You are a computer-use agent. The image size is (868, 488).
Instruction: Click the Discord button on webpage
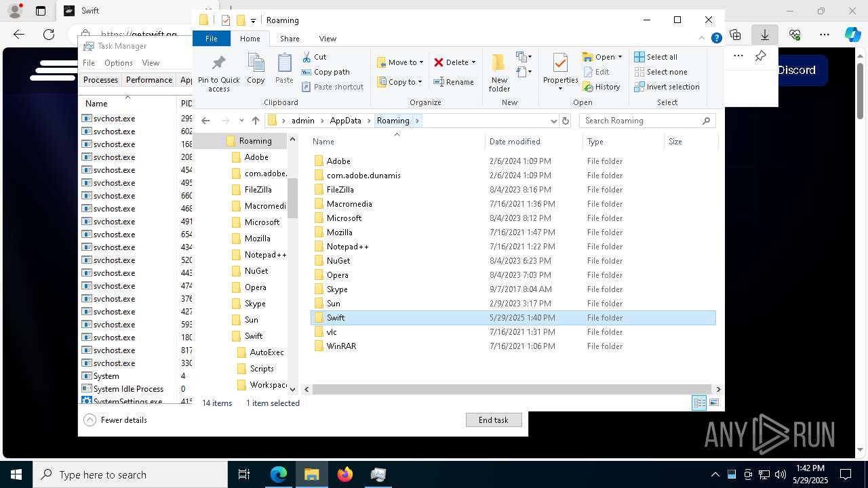click(x=796, y=70)
